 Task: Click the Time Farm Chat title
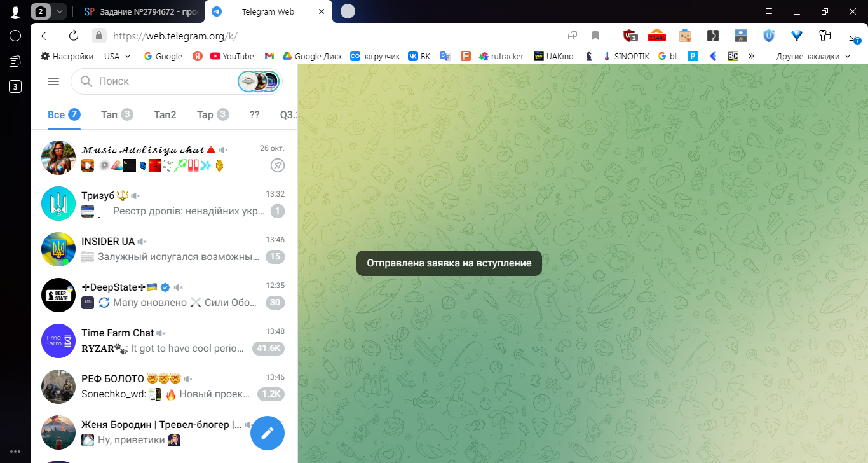(118, 333)
